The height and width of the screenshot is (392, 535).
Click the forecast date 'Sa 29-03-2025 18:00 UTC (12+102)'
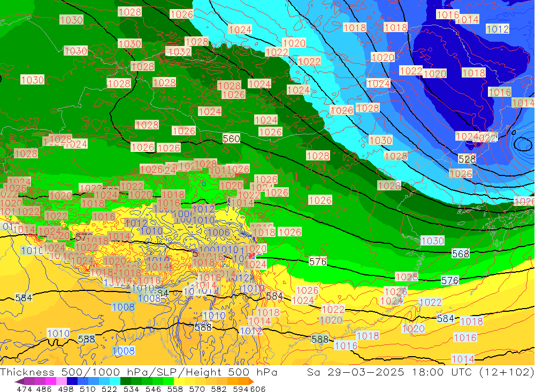421,372
